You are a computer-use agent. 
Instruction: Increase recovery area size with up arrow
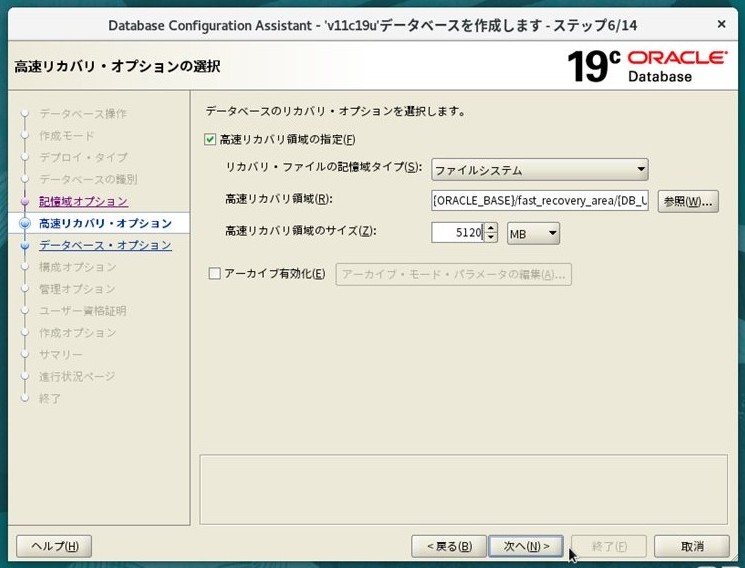click(x=491, y=228)
